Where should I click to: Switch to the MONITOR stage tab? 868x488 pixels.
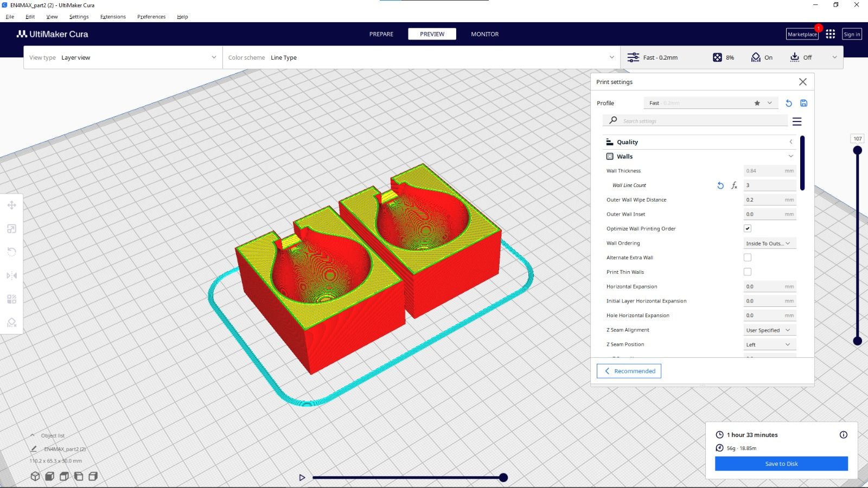tap(484, 34)
